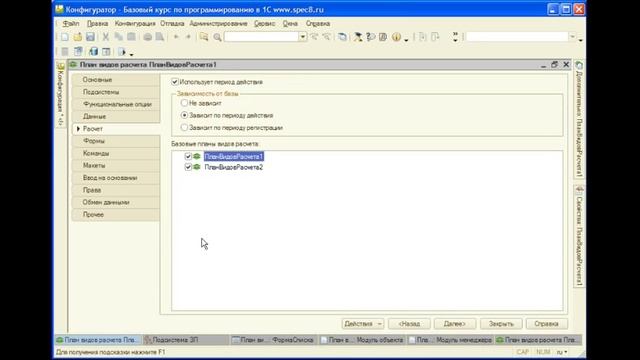640x360 pixels.
Task: Switch to the Макеты section tab
Action: pyautogui.click(x=116, y=165)
